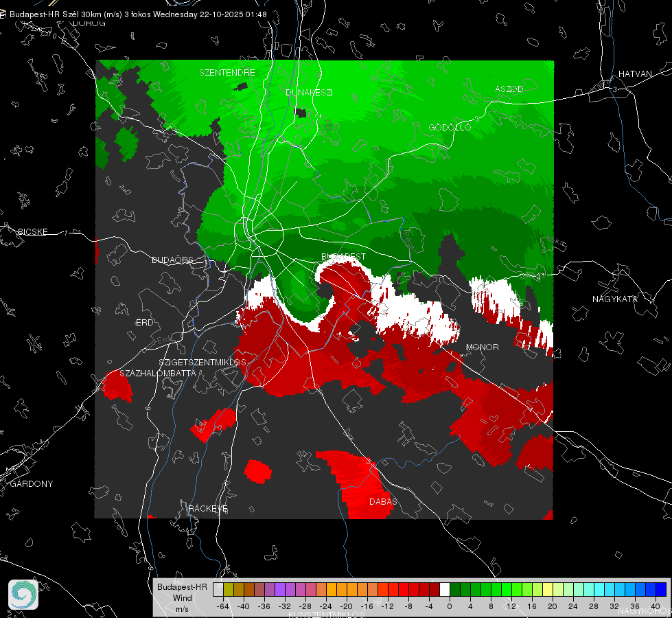Click the SZÁZHALOMBATTA map label

click(158, 373)
